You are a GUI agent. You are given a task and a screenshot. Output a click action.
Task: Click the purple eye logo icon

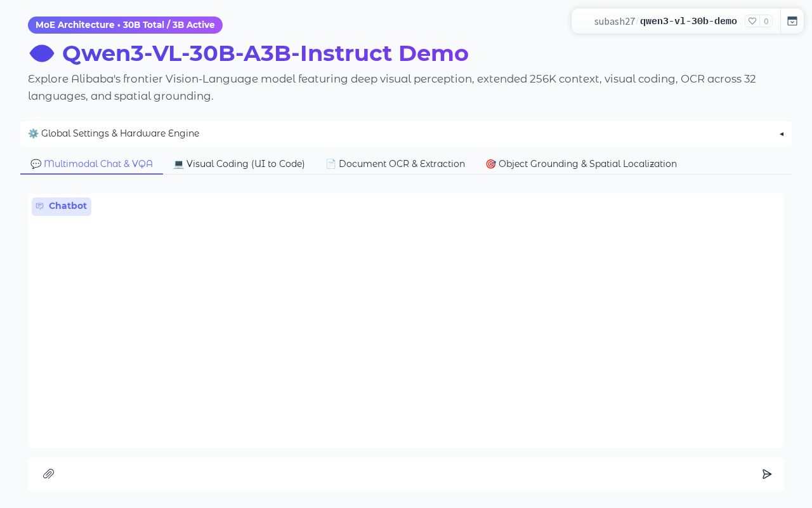point(42,54)
